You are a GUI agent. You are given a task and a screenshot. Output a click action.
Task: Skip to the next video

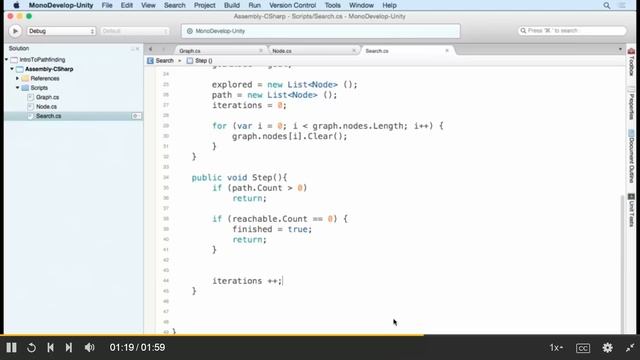coord(69,348)
